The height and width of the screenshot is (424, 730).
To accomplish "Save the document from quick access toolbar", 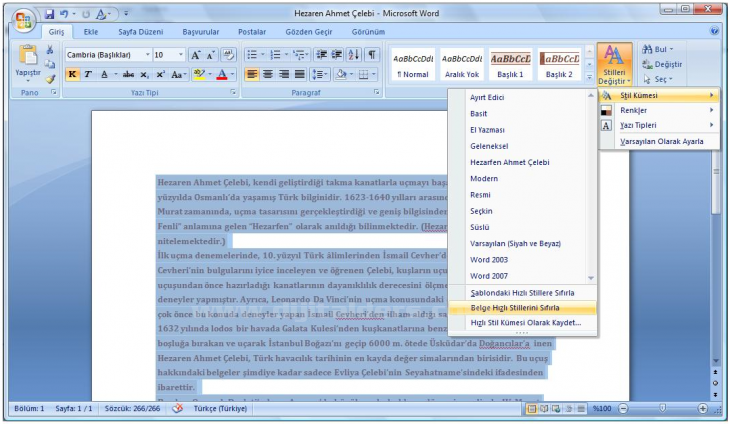I will tap(49, 14).
